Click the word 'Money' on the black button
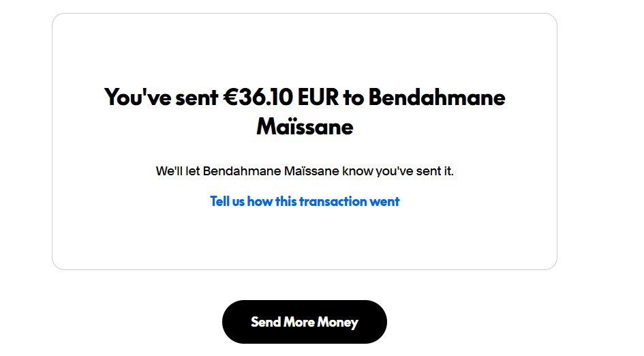 coord(337,322)
